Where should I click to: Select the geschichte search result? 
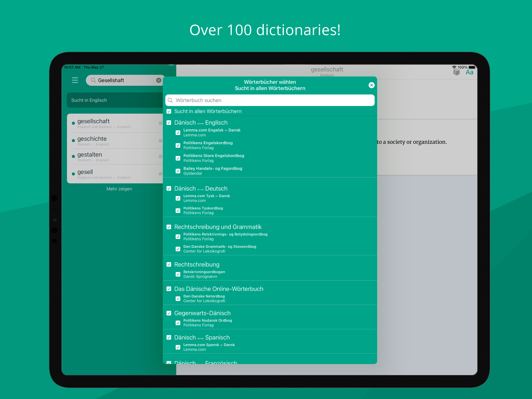pos(115,140)
